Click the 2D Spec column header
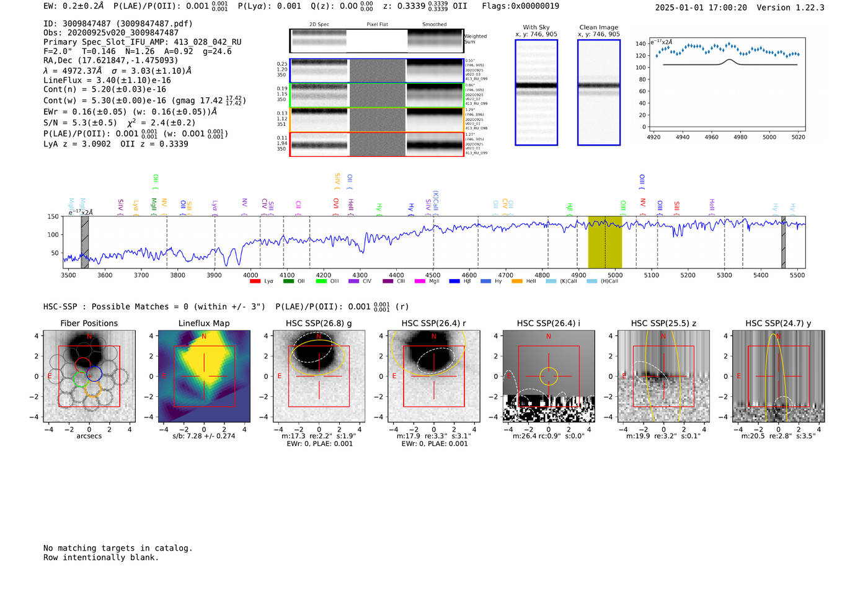868x591 pixels. 319,25
